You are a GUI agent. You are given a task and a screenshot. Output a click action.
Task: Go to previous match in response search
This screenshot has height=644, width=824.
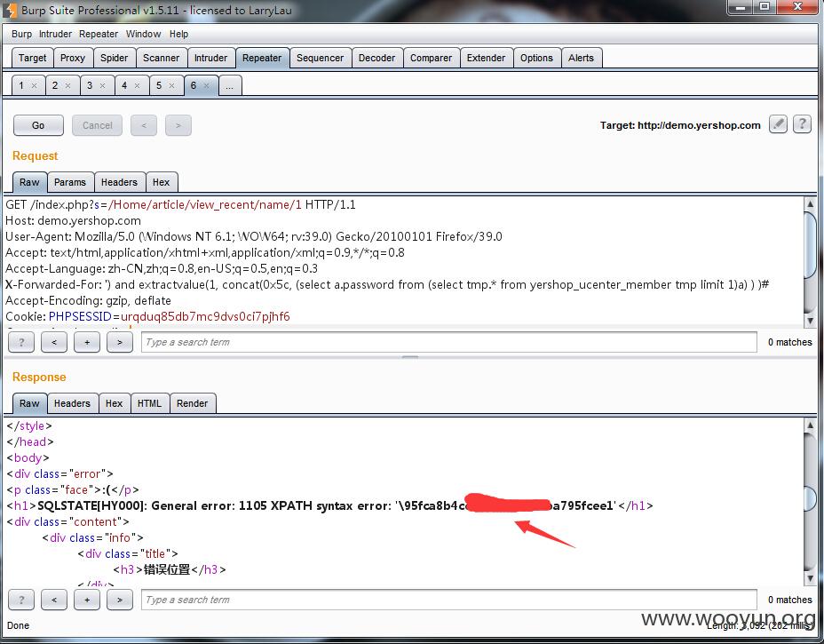(x=54, y=600)
